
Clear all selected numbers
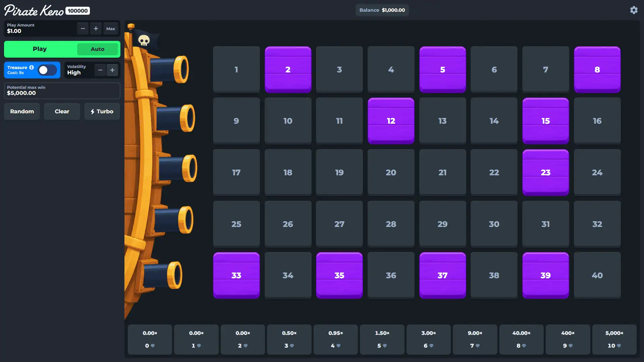(62, 112)
